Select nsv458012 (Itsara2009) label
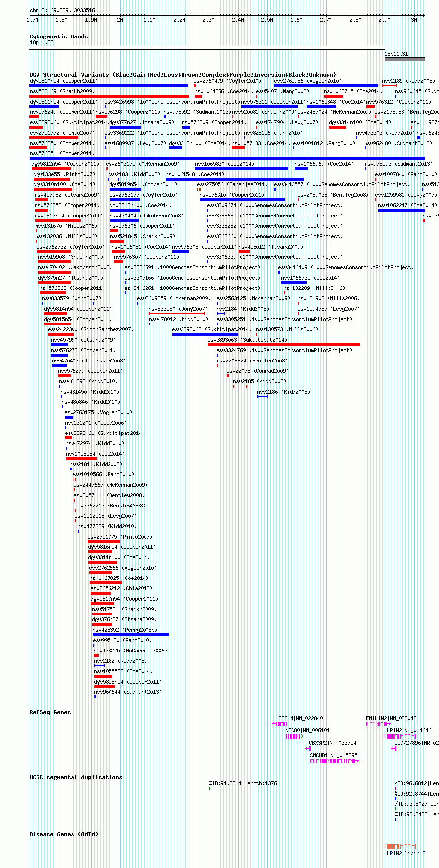 (271, 247)
